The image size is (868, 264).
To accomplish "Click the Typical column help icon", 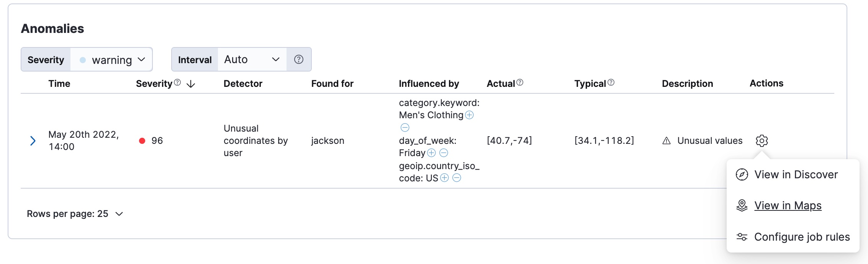I will 611,83.
